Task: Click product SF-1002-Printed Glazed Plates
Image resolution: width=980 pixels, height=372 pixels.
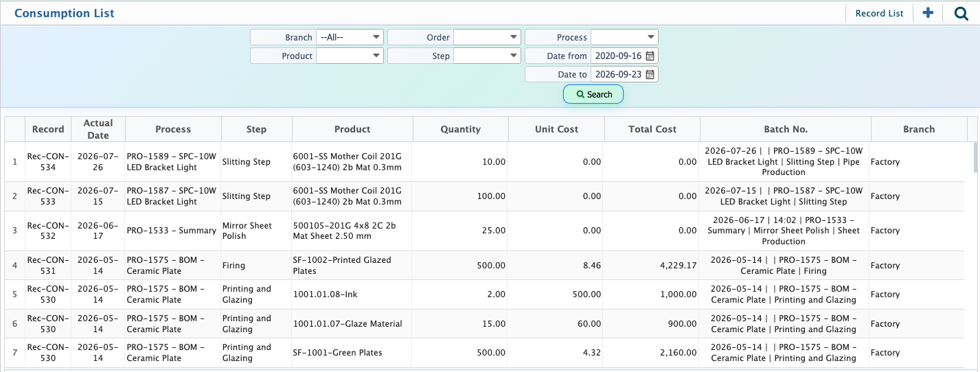Action: pos(342,266)
